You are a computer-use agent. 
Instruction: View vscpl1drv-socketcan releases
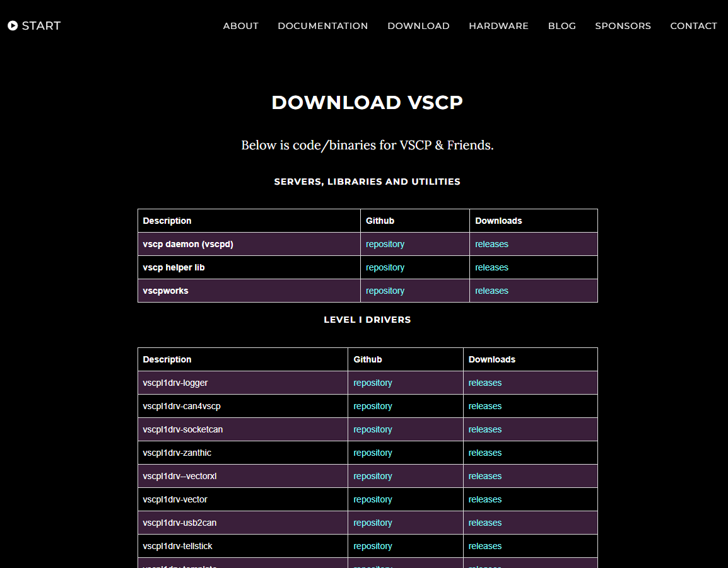tap(484, 429)
